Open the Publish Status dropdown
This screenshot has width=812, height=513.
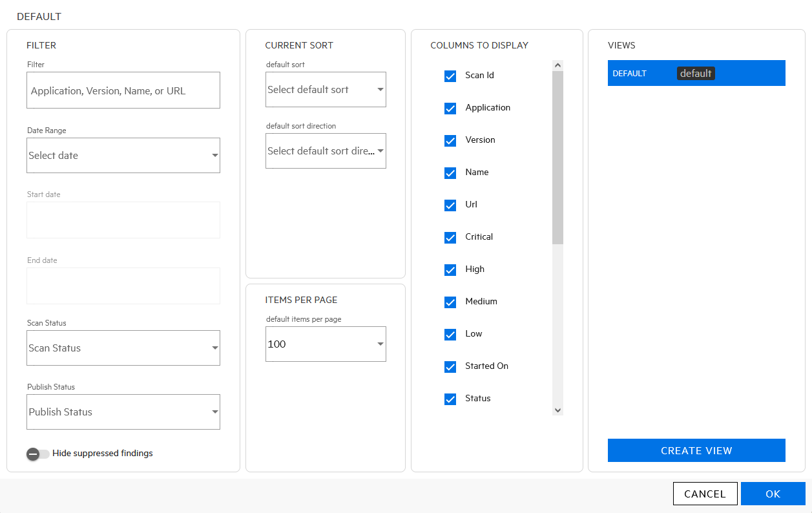(123, 412)
